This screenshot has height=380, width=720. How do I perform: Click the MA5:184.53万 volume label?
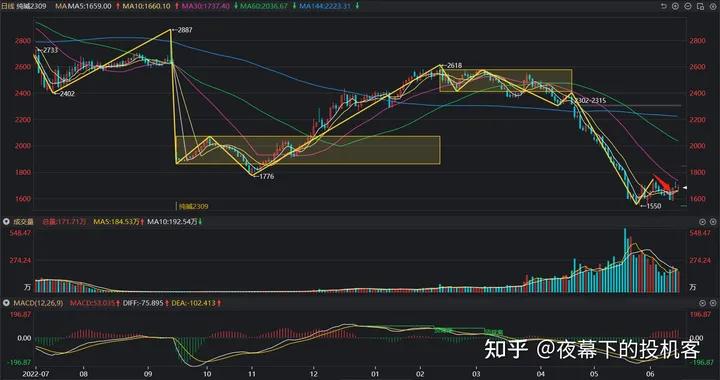click(116, 222)
